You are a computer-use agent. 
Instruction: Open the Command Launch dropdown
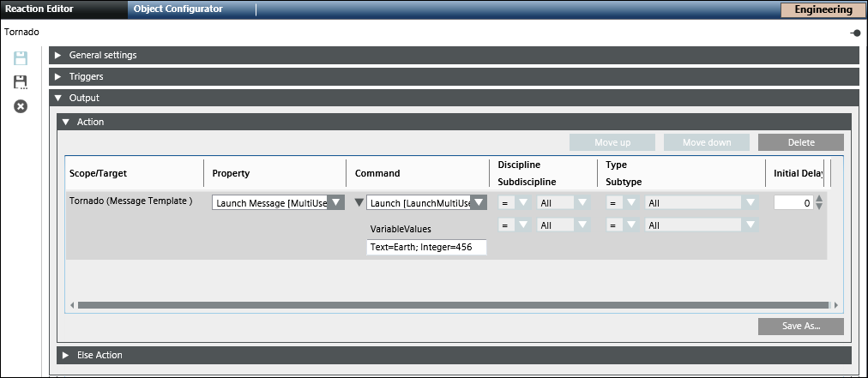(x=479, y=203)
